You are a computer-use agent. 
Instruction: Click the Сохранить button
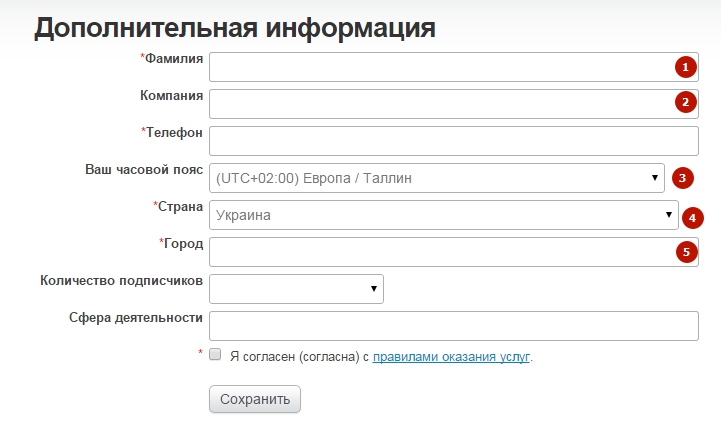[x=255, y=399]
